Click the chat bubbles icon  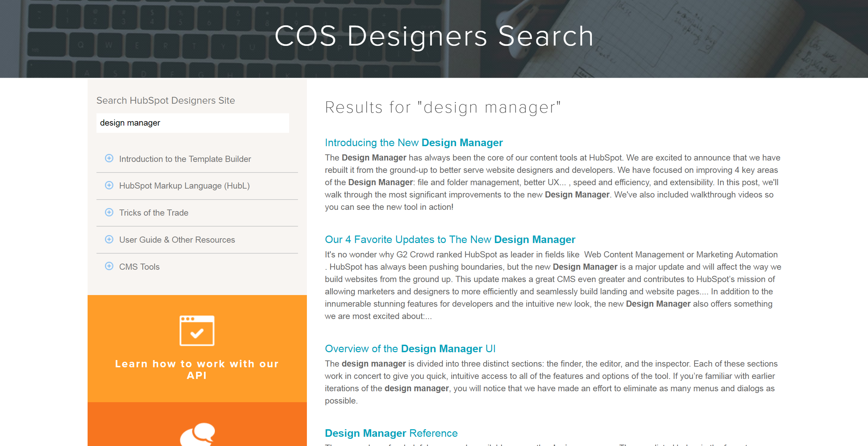pyautogui.click(x=197, y=434)
